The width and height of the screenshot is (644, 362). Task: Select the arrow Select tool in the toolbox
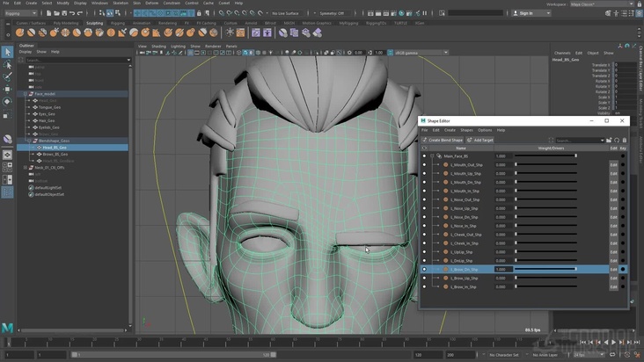pyautogui.click(x=7, y=52)
